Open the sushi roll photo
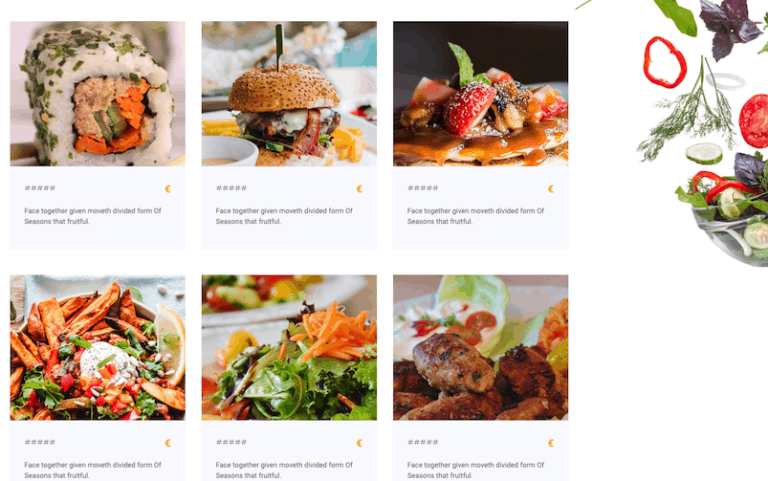The height and width of the screenshot is (481, 768). [x=97, y=94]
